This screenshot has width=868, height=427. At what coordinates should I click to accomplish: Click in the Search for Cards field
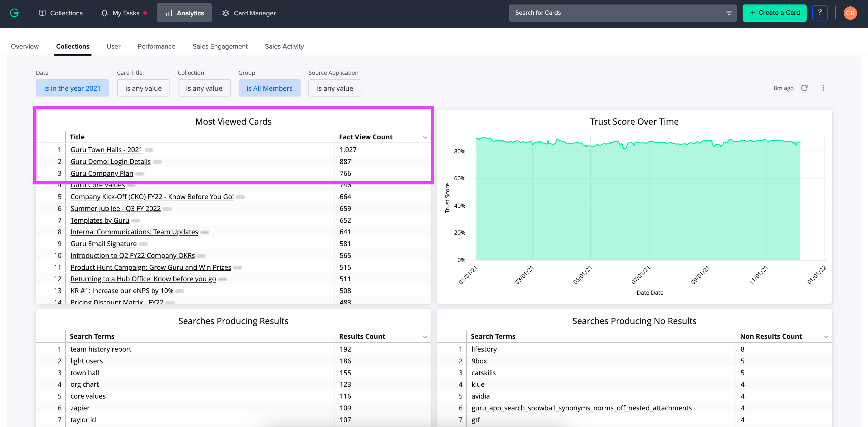[623, 13]
